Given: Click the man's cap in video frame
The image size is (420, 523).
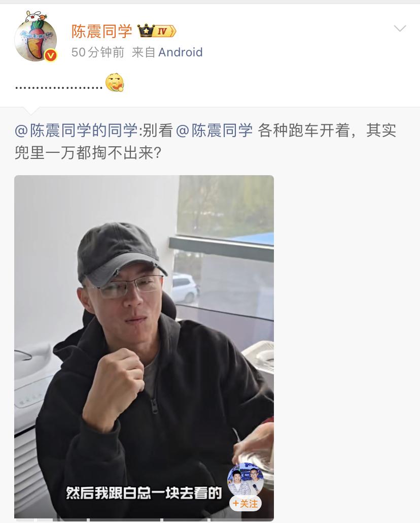Looking at the screenshot, I should pyautogui.click(x=122, y=254).
